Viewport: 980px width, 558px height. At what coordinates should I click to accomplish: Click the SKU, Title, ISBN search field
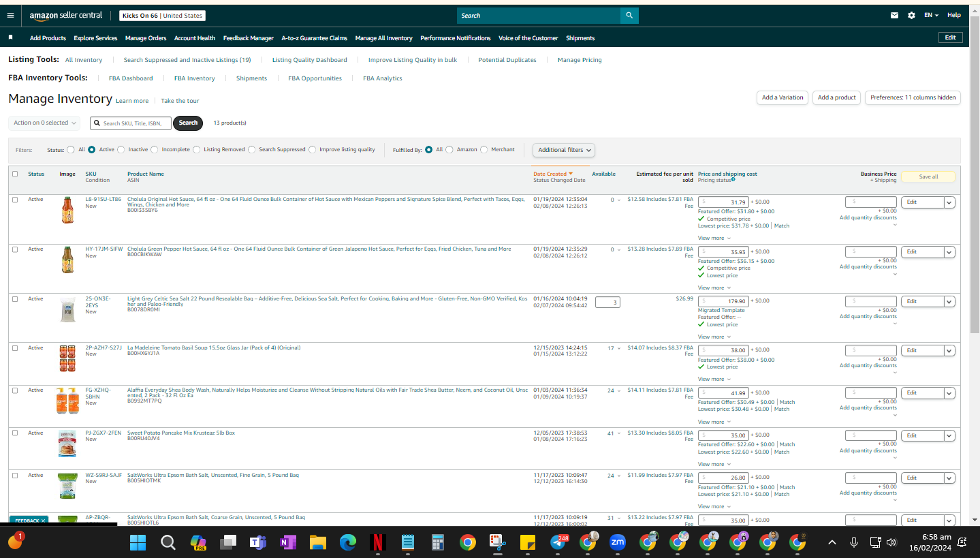pyautogui.click(x=131, y=123)
